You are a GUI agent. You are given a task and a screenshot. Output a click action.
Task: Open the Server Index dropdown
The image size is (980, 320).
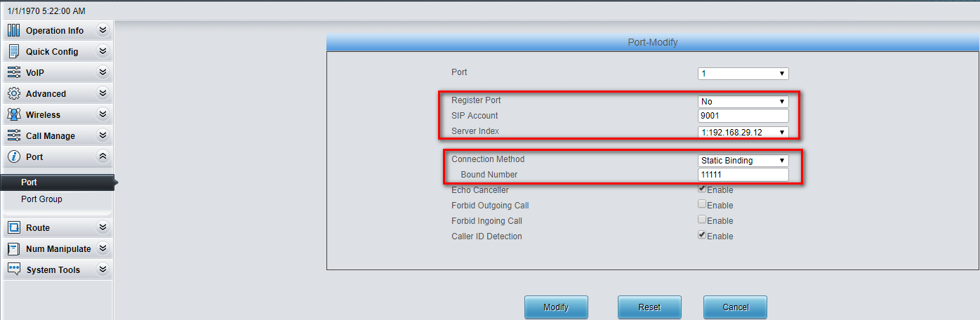tap(743, 133)
